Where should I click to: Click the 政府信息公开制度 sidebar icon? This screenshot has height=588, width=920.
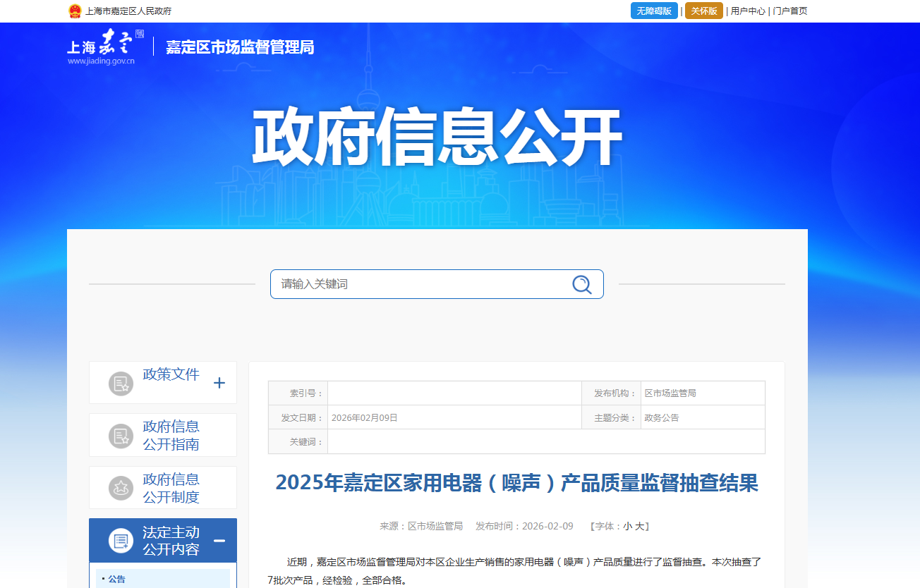coord(121,488)
